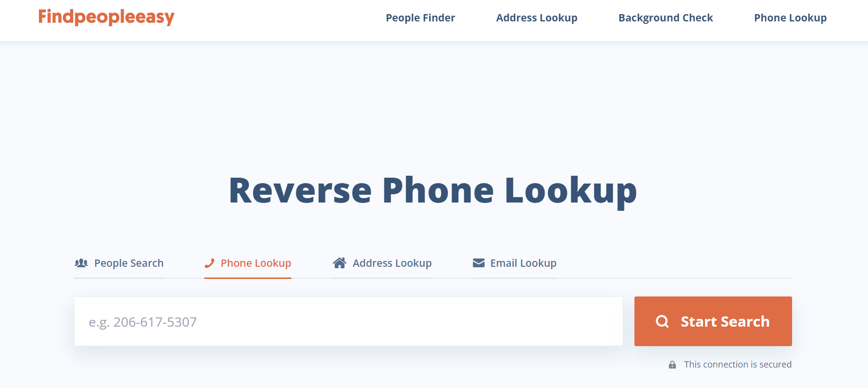Image resolution: width=868 pixels, height=388 pixels.
Task: Click the Start Search button
Action: point(713,321)
